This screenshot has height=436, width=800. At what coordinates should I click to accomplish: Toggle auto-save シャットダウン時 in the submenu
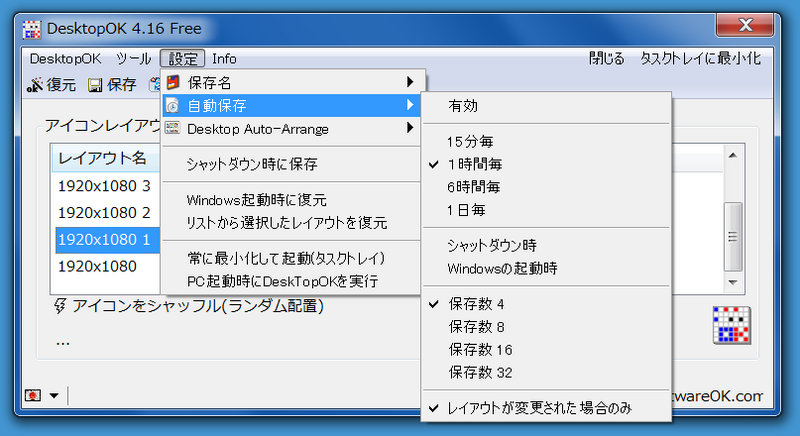click(x=546, y=246)
